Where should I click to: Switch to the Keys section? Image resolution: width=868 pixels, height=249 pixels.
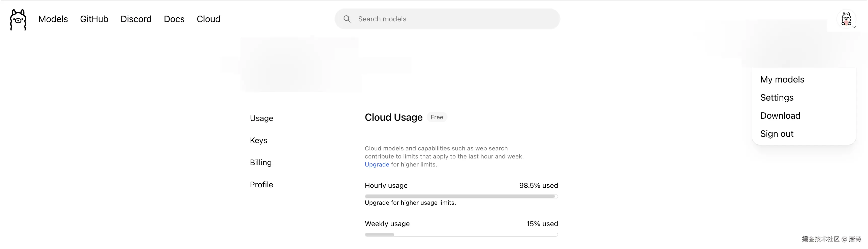258,140
